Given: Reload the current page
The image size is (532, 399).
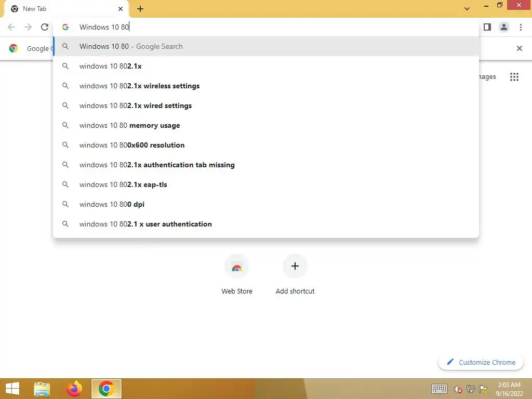Looking at the screenshot, I should [45, 27].
